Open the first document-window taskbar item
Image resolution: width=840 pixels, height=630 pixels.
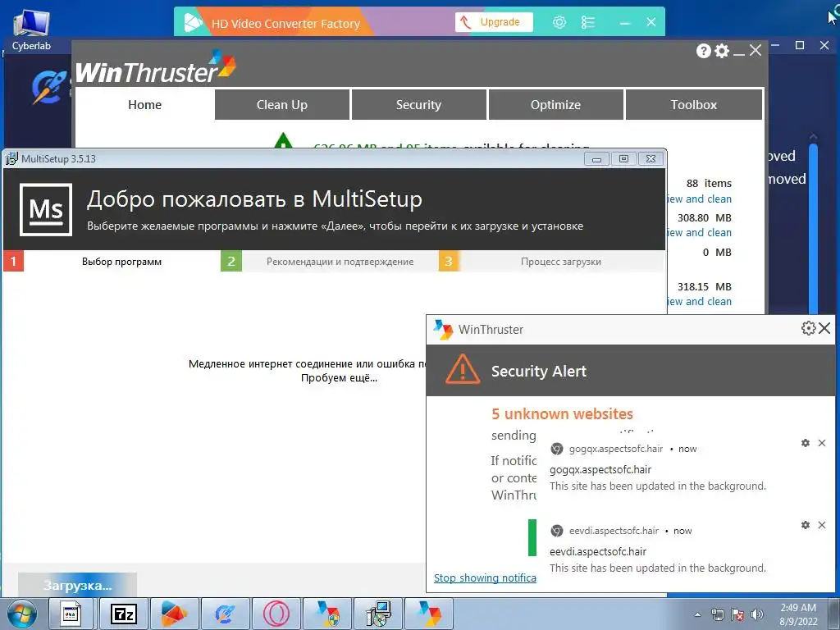tap(71, 614)
